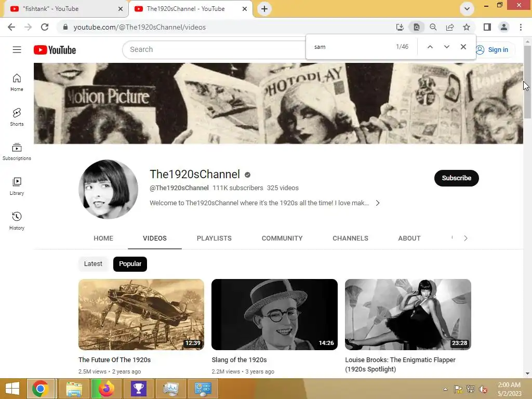The width and height of the screenshot is (532, 399).
Task: Click Chrome in the taskbar
Action: pos(41,389)
